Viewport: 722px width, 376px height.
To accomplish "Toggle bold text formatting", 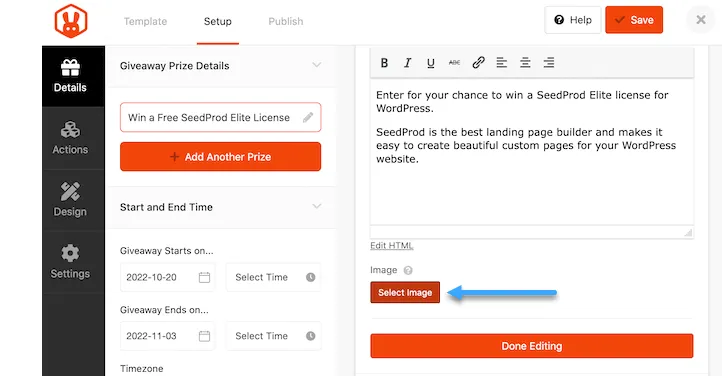I will pyautogui.click(x=384, y=63).
